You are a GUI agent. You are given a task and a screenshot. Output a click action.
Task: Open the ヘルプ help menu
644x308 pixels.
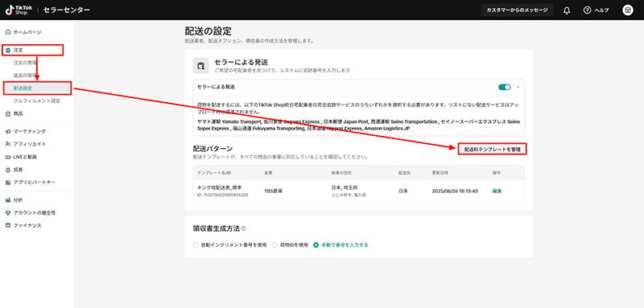[596, 10]
